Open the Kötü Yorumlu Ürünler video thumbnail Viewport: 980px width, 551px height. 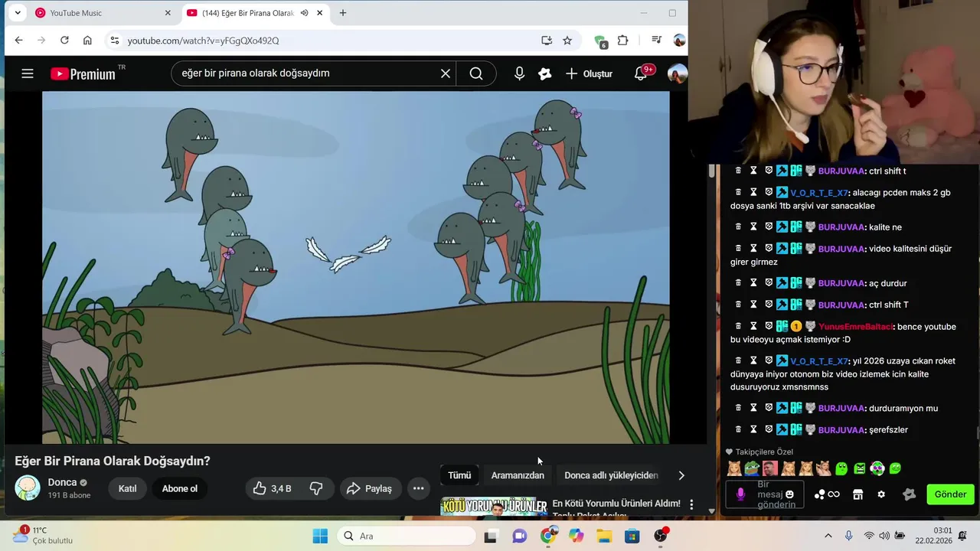coord(494,507)
